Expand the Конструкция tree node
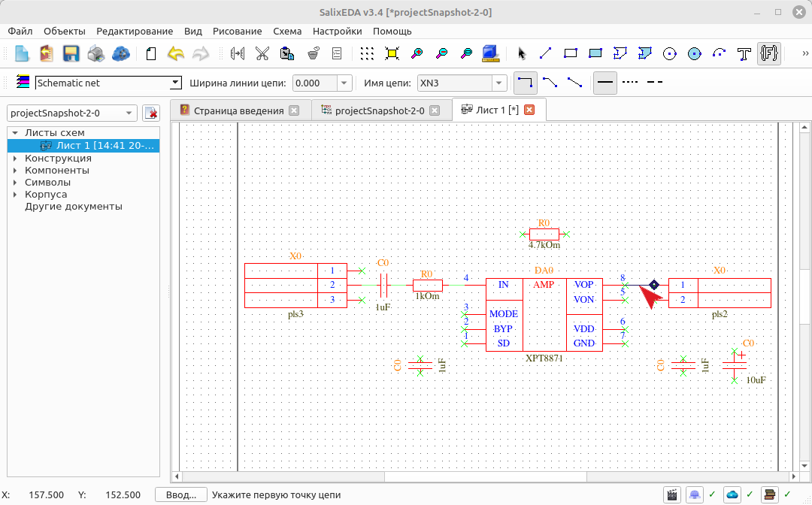The image size is (812, 505). pyautogui.click(x=15, y=159)
